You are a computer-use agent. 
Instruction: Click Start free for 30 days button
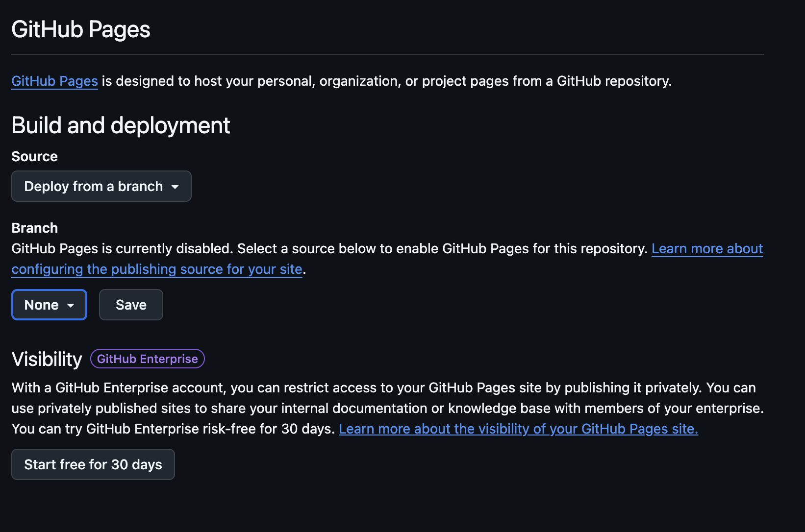pyautogui.click(x=93, y=464)
